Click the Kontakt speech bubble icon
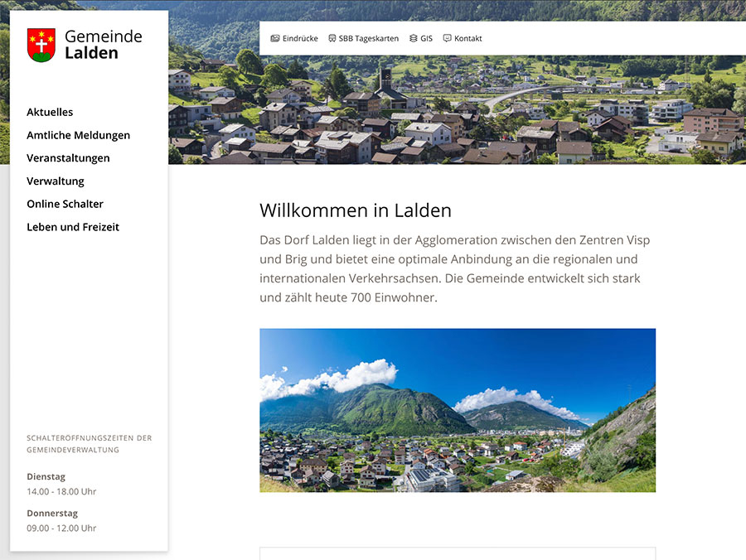Viewport: 746px width, 560px height. coord(448,38)
